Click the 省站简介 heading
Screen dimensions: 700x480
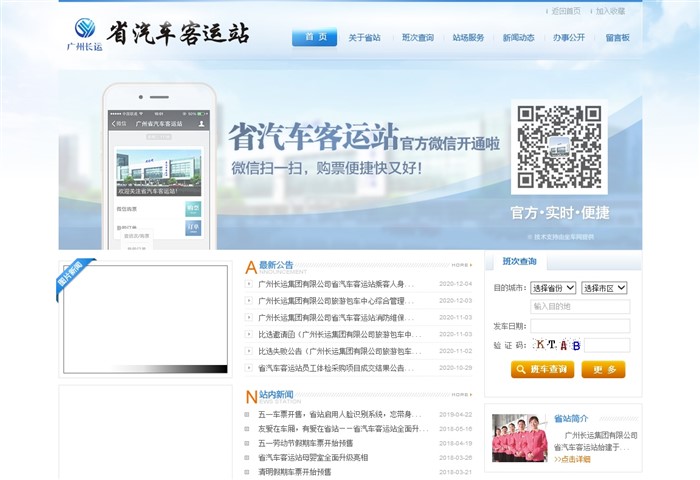[x=571, y=418]
